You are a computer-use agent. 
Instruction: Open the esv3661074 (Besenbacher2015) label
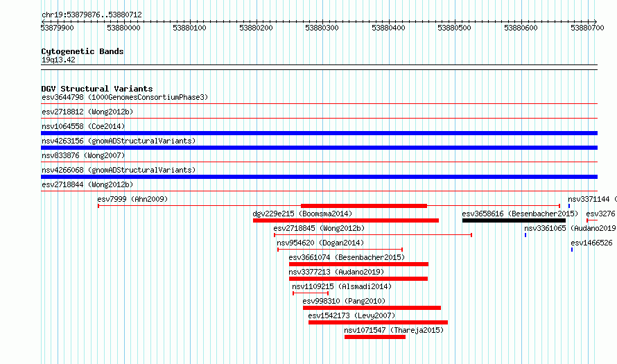click(347, 257)
